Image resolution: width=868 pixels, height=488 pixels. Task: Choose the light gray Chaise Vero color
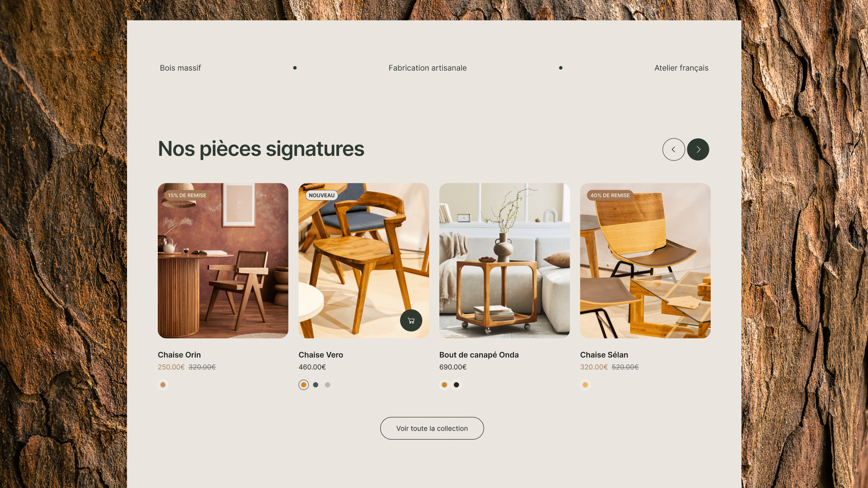click(x=328, y=385)
